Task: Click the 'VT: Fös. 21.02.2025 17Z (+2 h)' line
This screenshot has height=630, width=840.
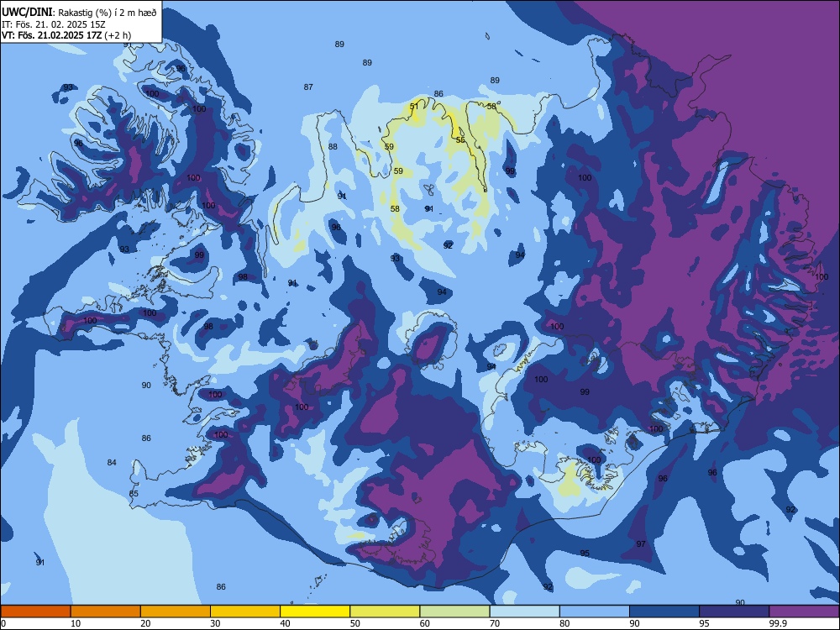Action: tap(66, 35)
